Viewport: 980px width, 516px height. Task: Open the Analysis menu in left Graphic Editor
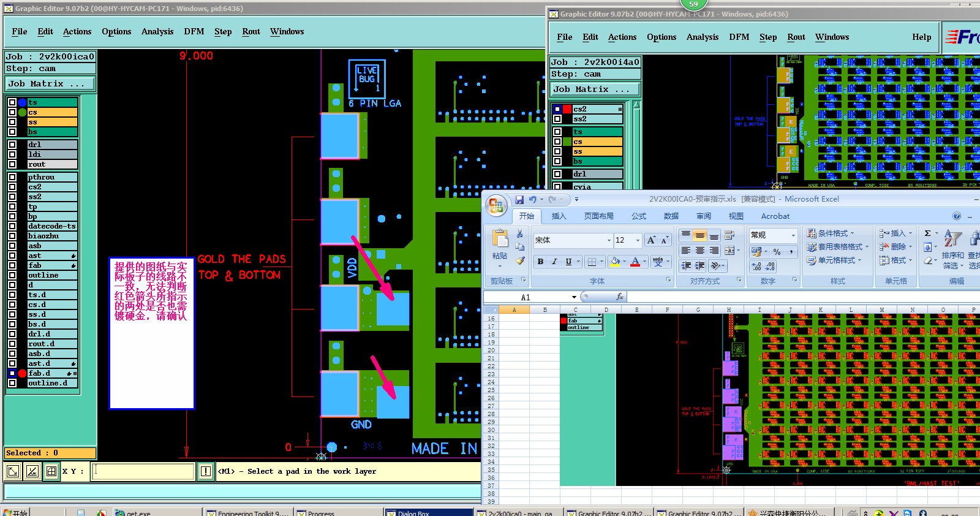(x=157, y=31)
